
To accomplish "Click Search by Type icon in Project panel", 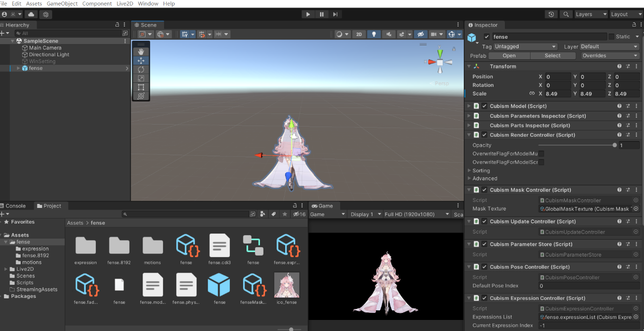I will point(263,214).
